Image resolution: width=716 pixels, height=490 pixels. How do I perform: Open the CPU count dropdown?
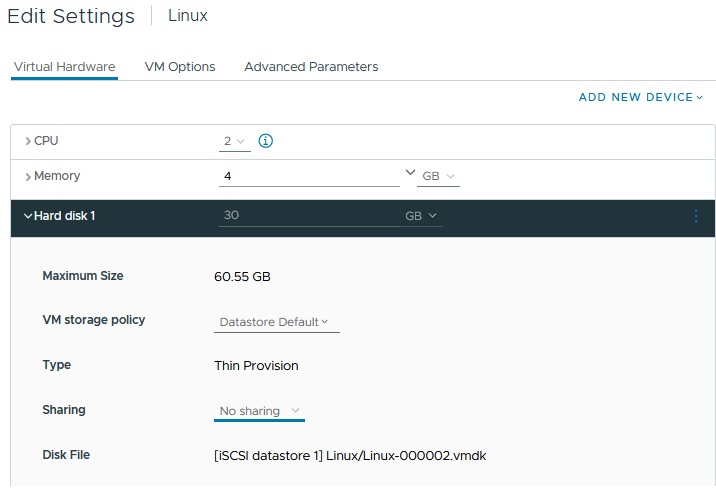pos(234,141)
